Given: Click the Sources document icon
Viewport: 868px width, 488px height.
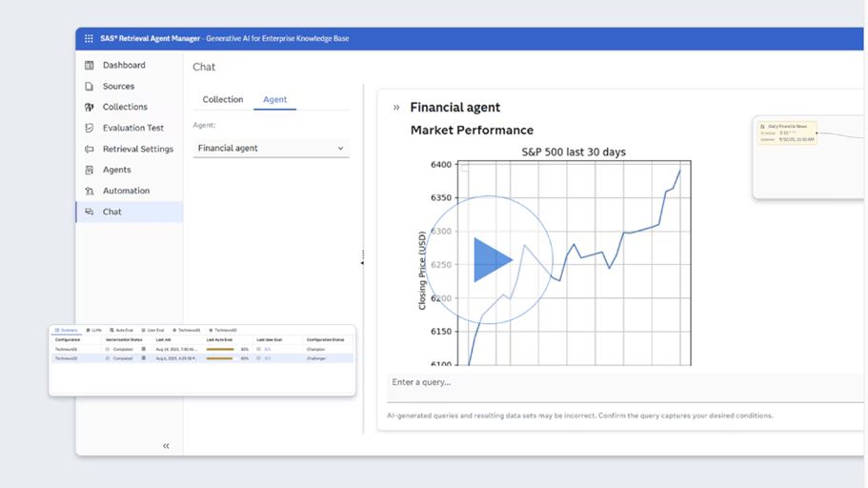Looking at the screenshot, I should [90, 87].
